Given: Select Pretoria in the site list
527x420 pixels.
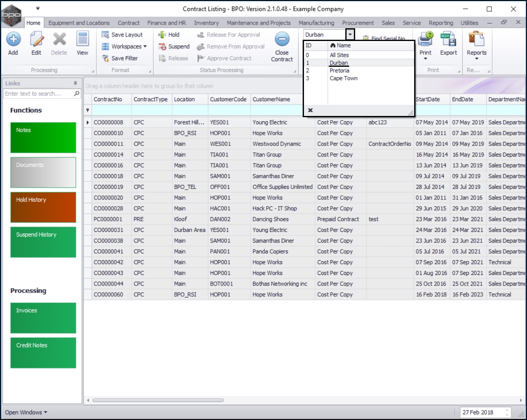Looking at the screenshot, I should [x=359, y=70].
